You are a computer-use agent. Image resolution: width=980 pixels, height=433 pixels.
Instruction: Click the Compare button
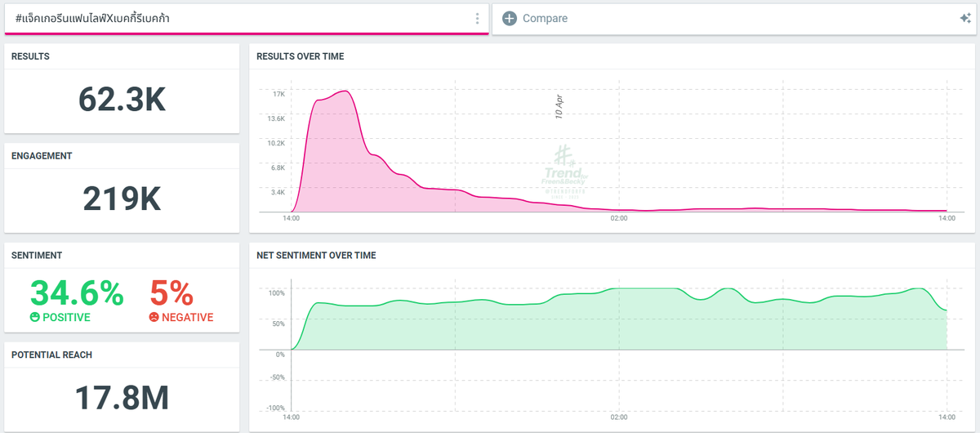click(535, 18)
